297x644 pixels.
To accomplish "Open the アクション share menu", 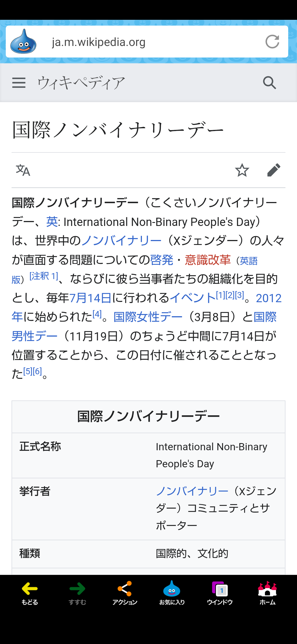I will pos(125,593).
